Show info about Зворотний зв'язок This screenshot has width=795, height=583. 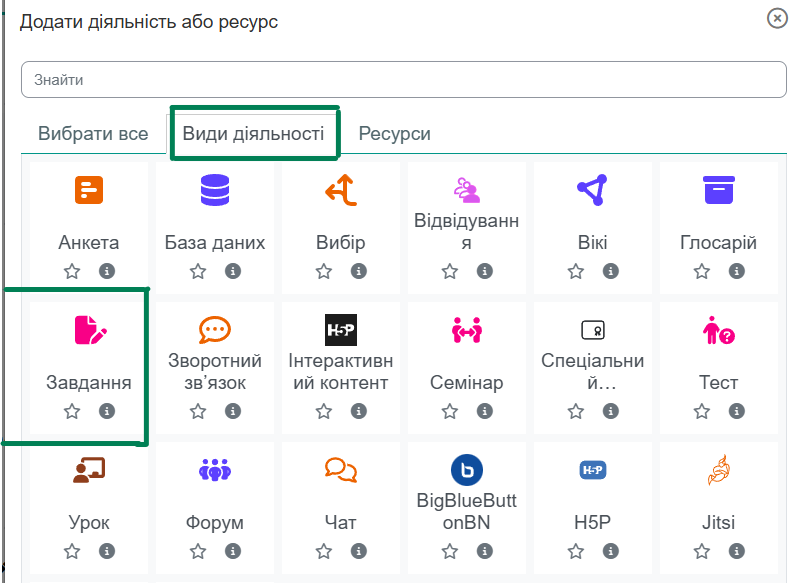233,411
